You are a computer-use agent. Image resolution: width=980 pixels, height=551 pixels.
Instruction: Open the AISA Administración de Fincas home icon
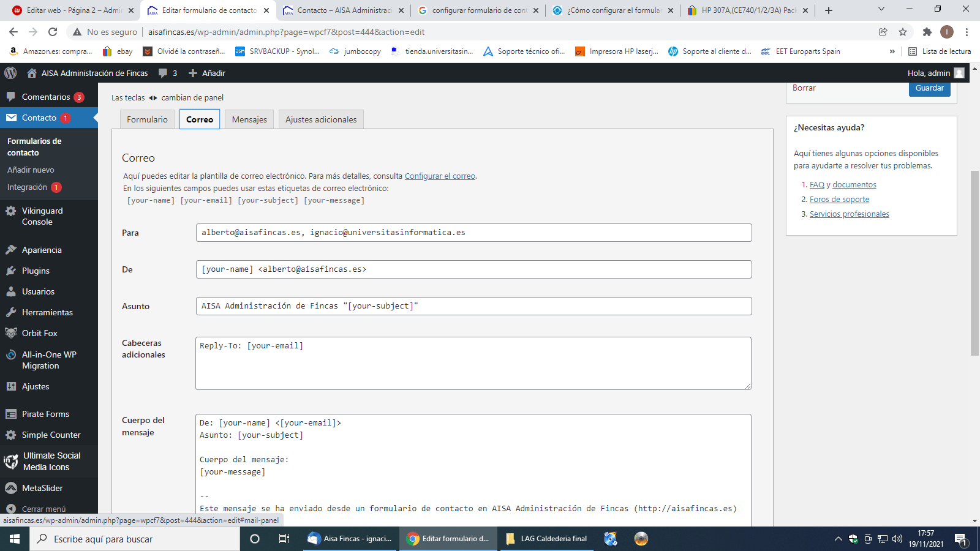point(32,73)
